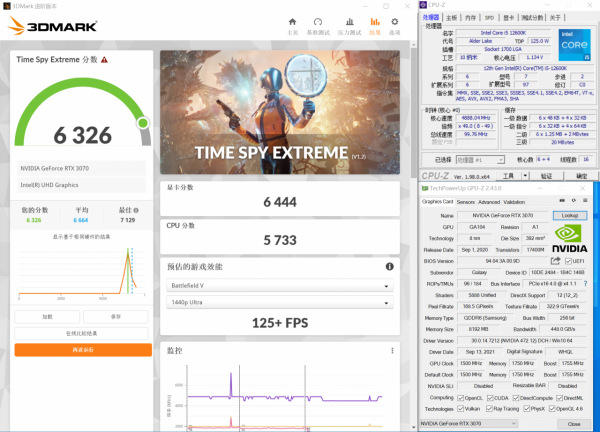Click the GPU-Z title bar app icon
The image size is (600, 432).
point(424,188)
